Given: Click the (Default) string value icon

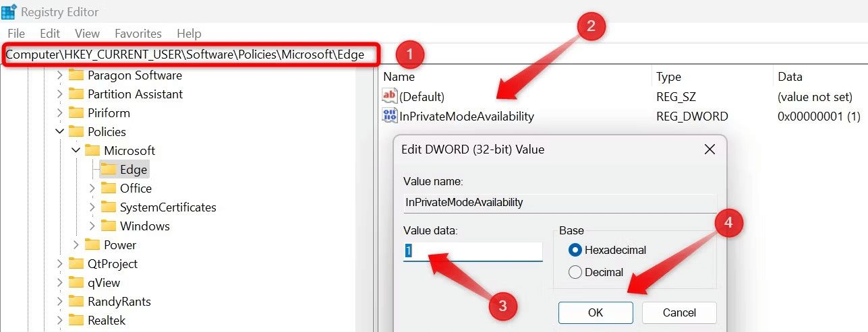Looking at the screenshot, I should 390,96.
